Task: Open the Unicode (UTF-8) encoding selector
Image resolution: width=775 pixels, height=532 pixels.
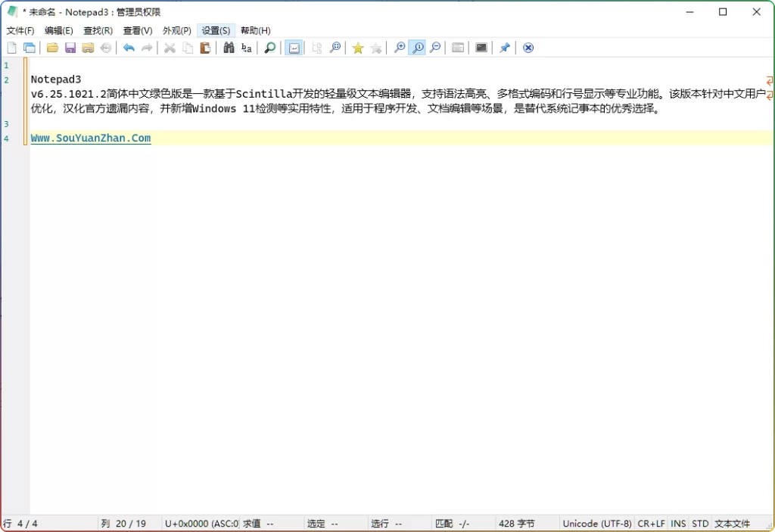Action: point(596,523)
